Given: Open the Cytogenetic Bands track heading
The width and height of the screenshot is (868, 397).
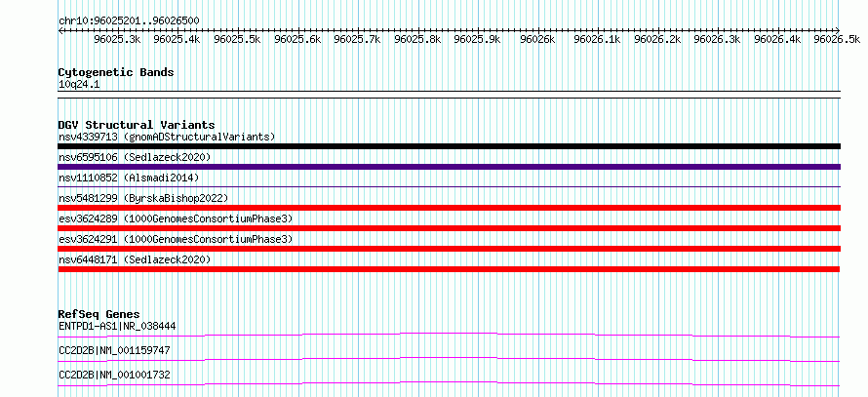Looking at the screenshot, I should click(x=116, y=72).
